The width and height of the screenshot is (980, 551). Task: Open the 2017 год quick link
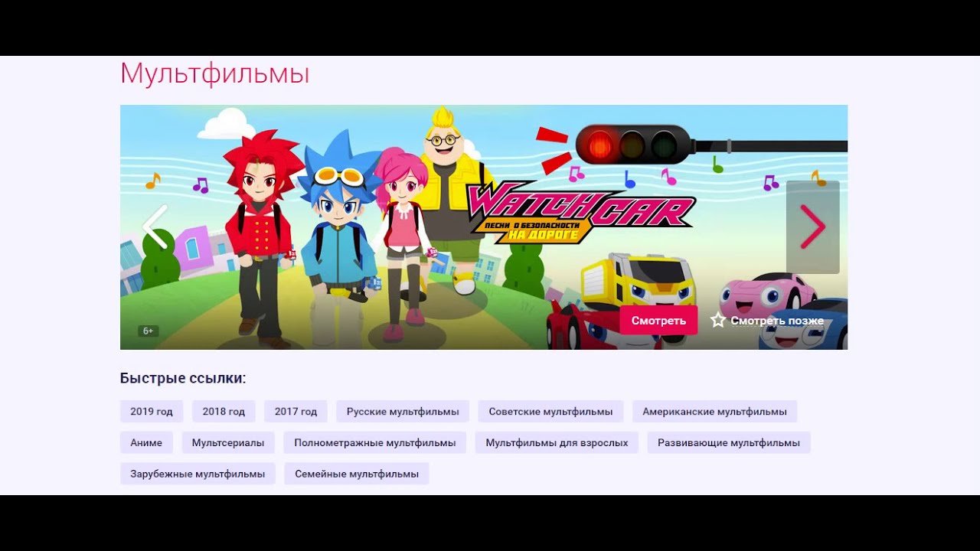296,412
